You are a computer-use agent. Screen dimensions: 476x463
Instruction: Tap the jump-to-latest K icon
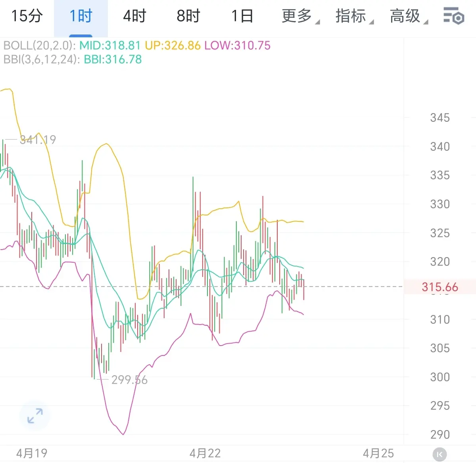pos(440,454)
